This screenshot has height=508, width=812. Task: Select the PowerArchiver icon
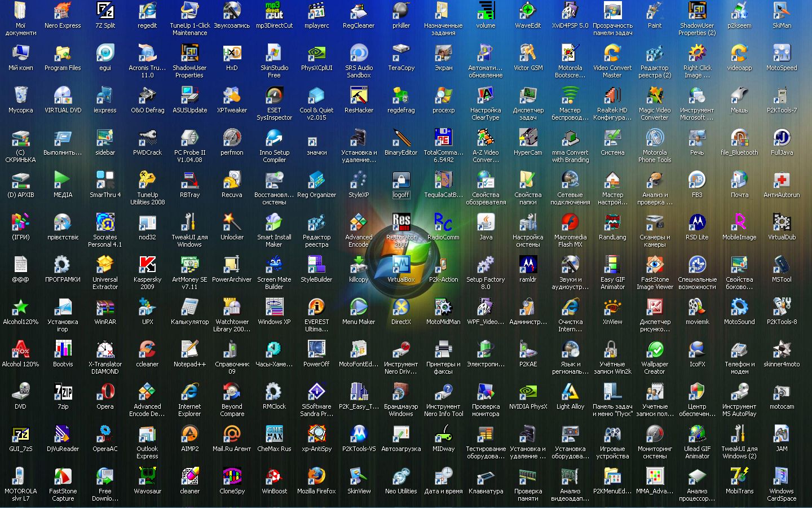232,264
